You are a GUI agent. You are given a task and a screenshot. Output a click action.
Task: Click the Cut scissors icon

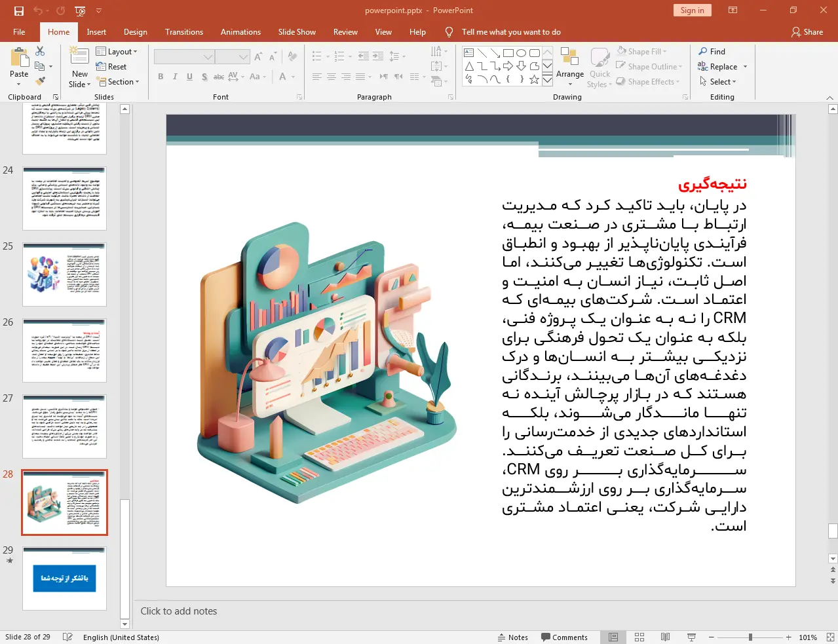pos(40,51)
